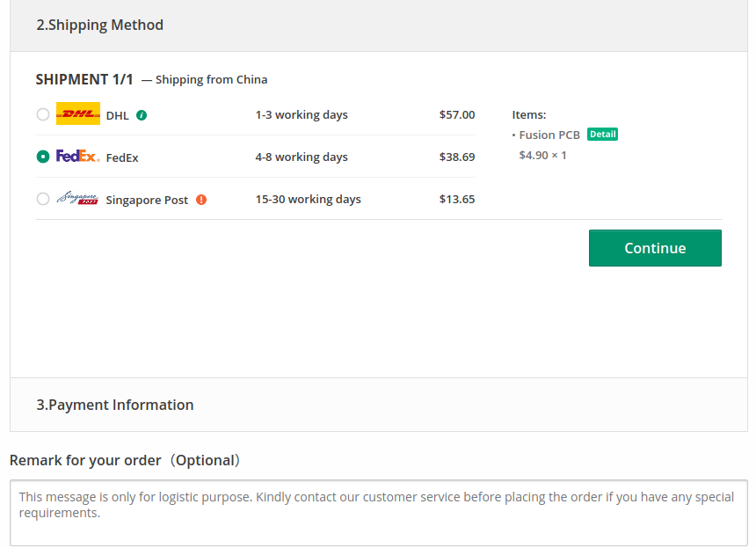756x548 pixels.
Task: Click the $57.00 DHL shipping price
Action: coord(456,115)
